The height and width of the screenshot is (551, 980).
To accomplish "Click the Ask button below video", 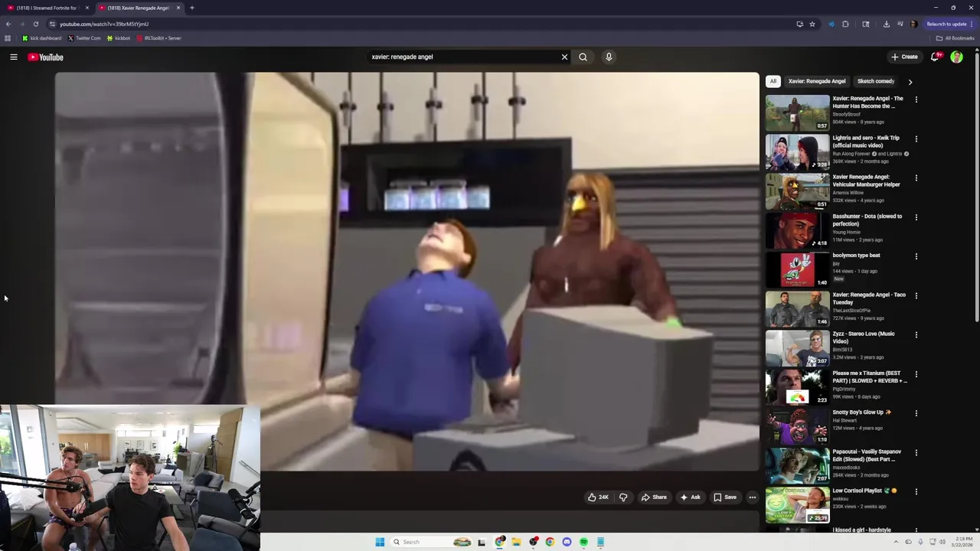I will [690, 497].
